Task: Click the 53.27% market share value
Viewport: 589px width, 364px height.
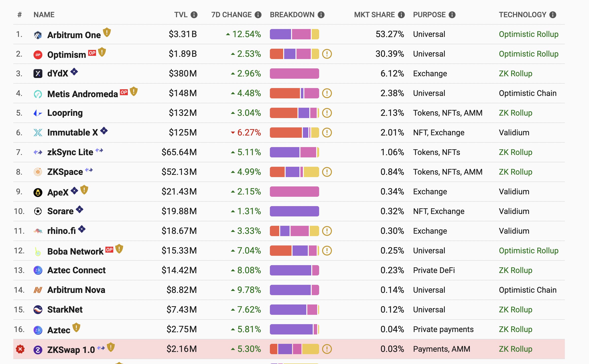Action: (390, 34)
